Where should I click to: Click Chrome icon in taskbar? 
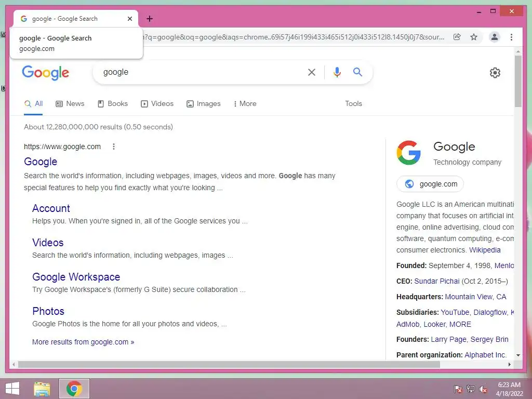[74, 389]
